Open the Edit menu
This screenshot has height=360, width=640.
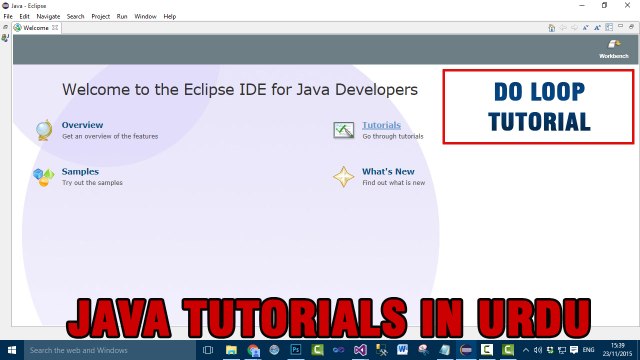[24, 16]
